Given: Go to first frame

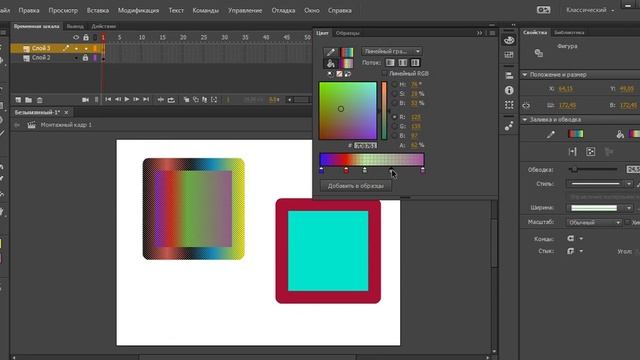Looking at the screenshot, I should pyautogui.click(x=108, y=100).
